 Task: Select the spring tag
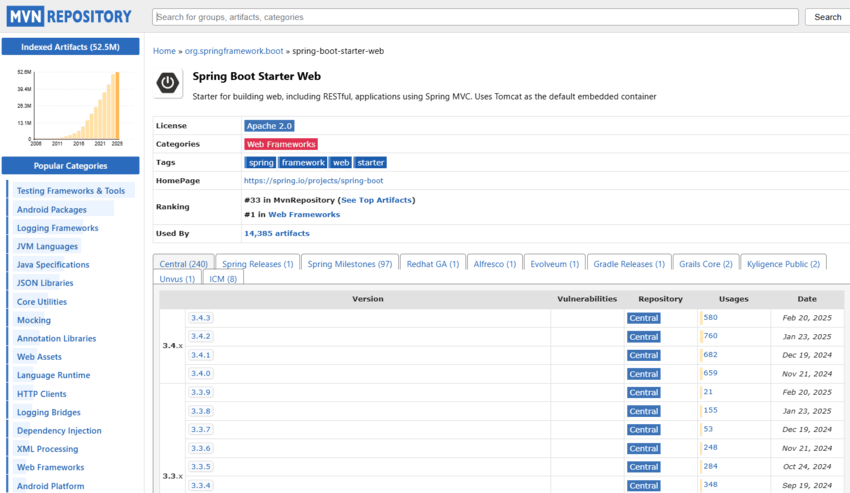pos(261,163)
